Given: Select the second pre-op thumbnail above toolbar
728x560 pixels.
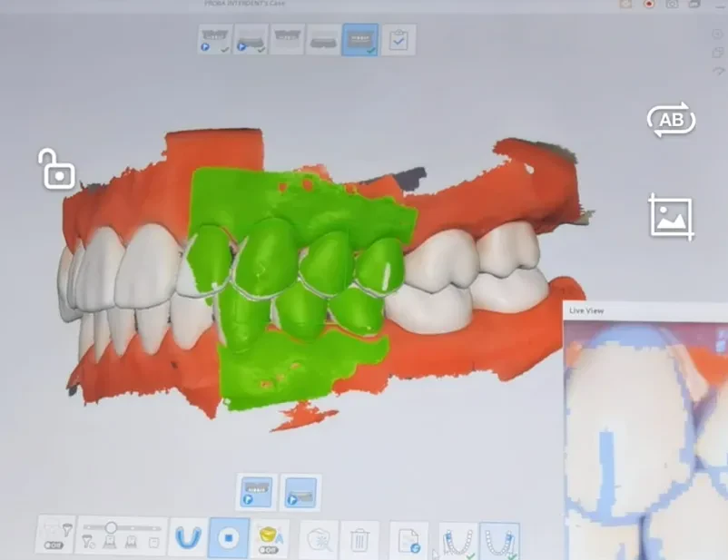Looking at the screenshot, I should 300,493.
